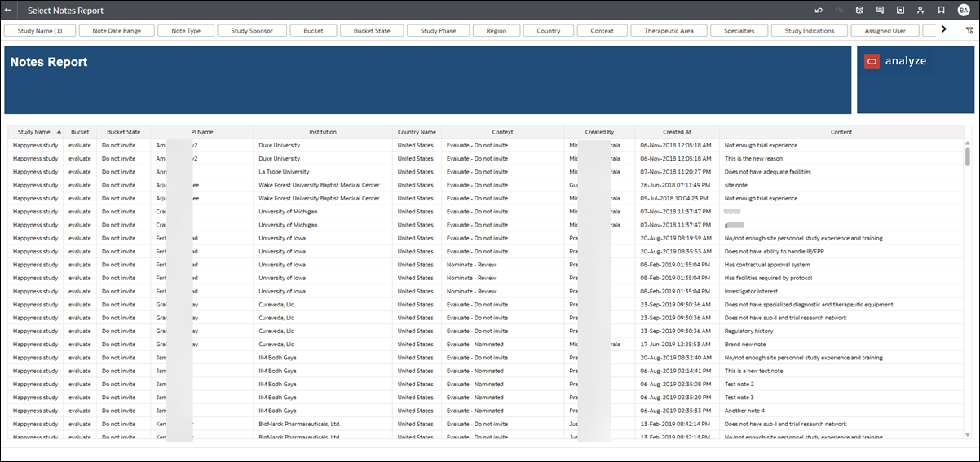Viewport: 980px width, 462px height.
Task: Open the Therapeutic Area filter
Action: click(x=669, y=31)
